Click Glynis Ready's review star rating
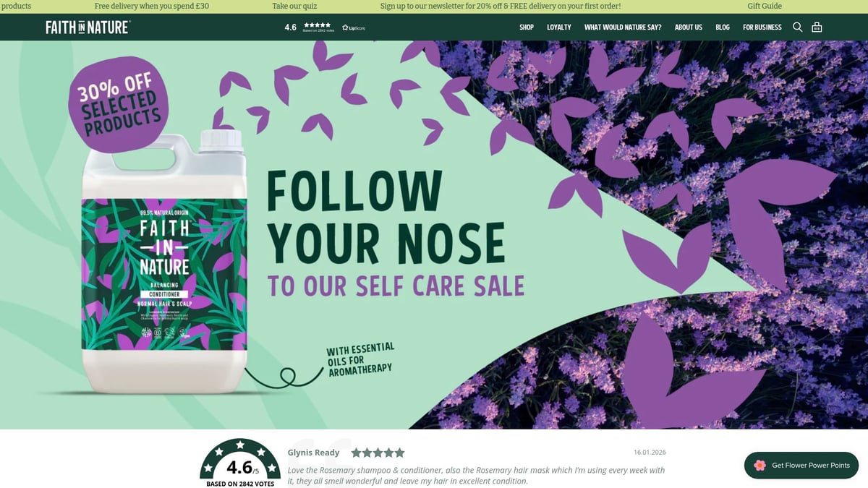 378,453
